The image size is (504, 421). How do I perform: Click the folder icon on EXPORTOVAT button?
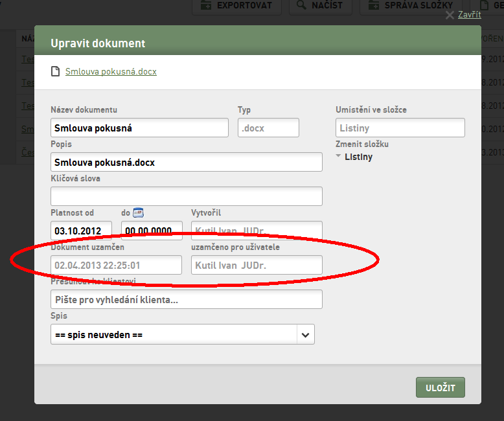pyautogui.click(x=206, y=5)
